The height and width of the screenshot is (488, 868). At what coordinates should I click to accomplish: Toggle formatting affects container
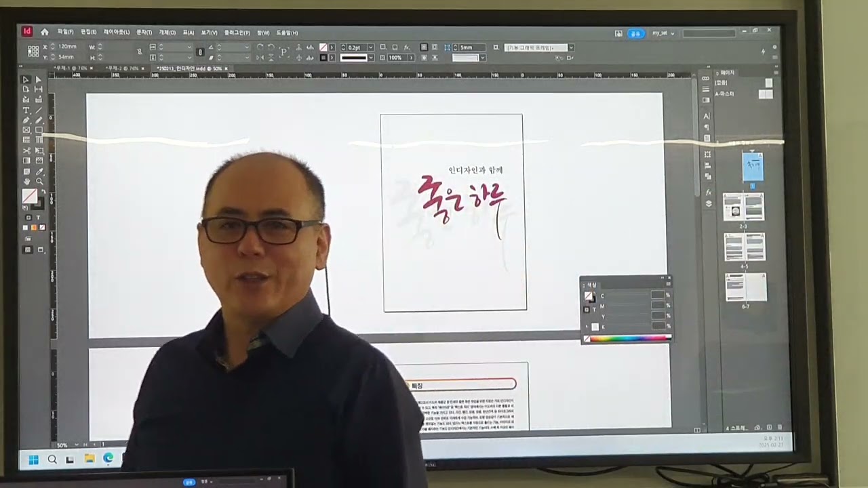(28, 218)
